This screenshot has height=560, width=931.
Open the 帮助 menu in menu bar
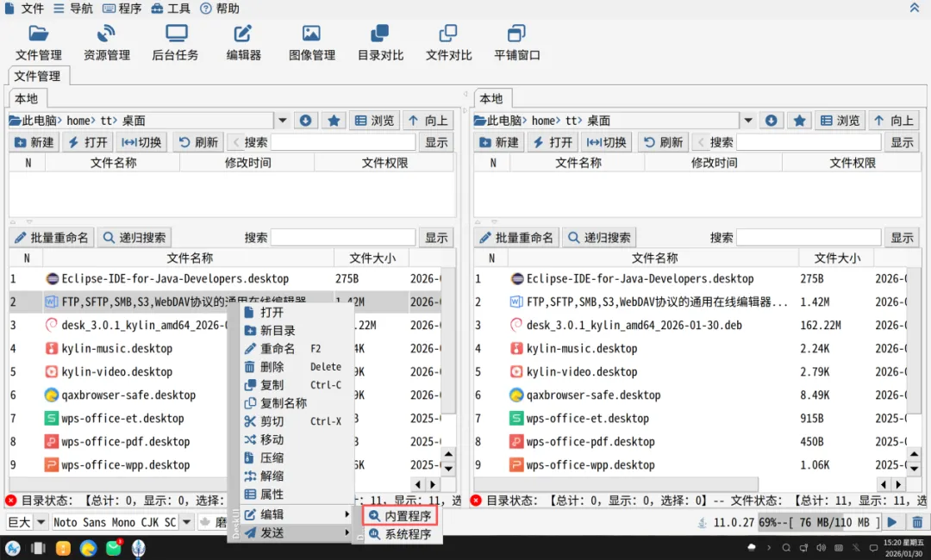coord(220,9)
